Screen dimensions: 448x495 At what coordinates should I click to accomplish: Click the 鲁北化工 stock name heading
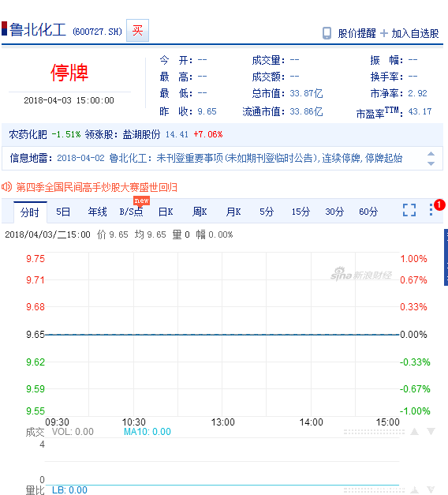click(x=38, y=30)
